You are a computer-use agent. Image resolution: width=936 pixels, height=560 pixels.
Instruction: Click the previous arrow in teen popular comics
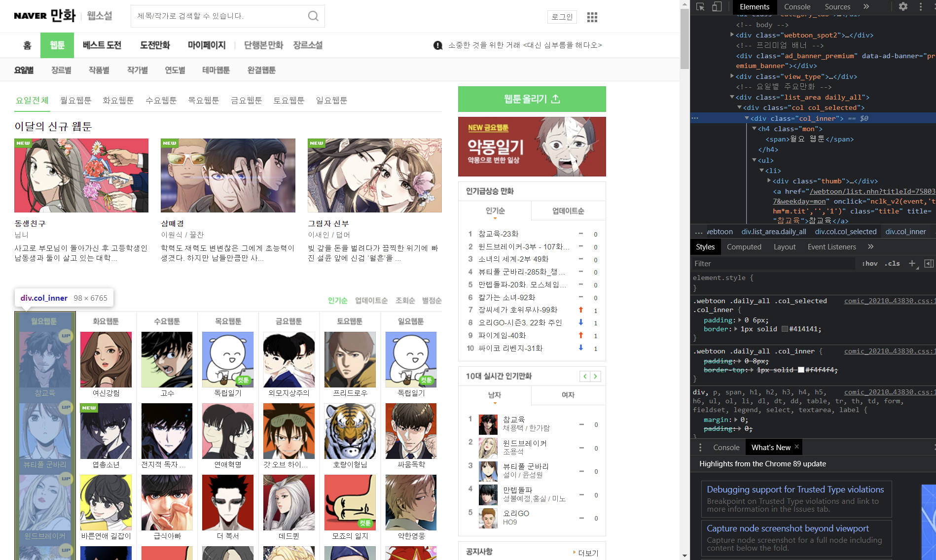coord(585,376)
